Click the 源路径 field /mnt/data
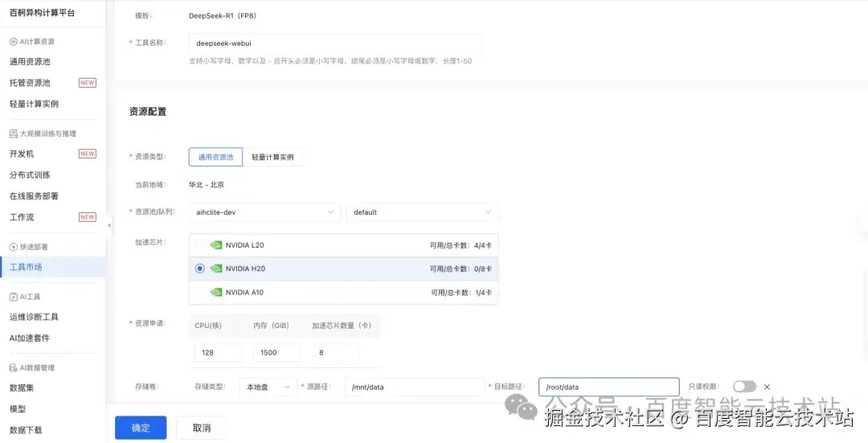This screenshot has height=443, width=868. pyautogui.click(x=415, y=387)
